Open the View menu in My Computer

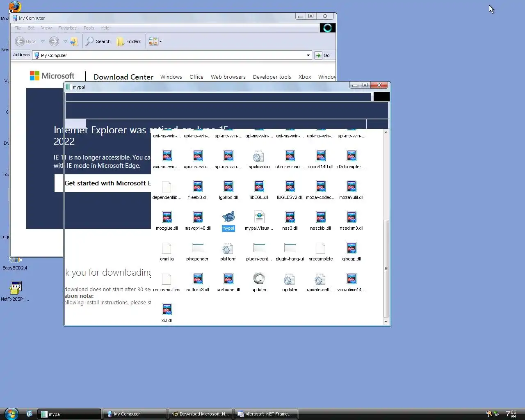tap(46, 28)
